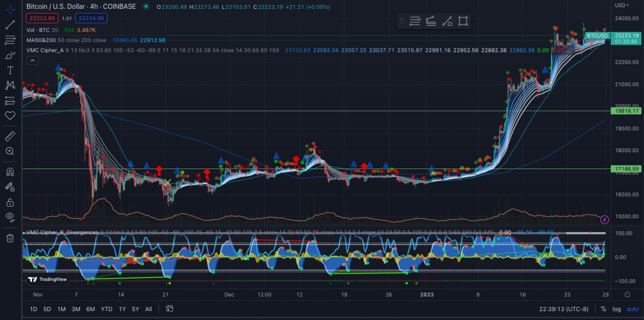
Task: Select the 6M time range
Action: click(91, 309)
